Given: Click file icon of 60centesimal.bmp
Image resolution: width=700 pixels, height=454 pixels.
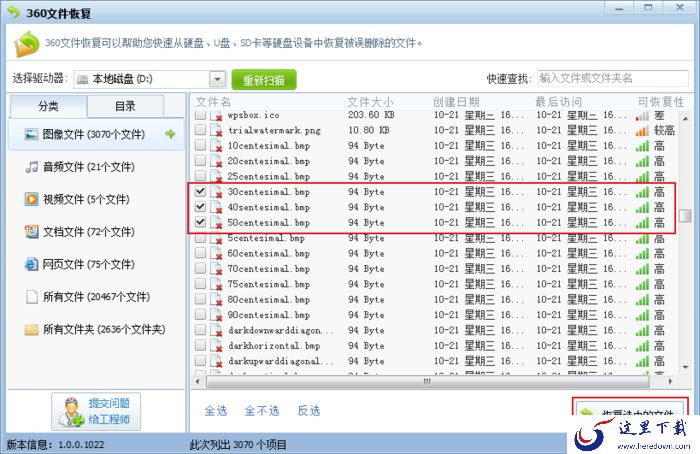Looking at the screenshot, I should point(217,254).
